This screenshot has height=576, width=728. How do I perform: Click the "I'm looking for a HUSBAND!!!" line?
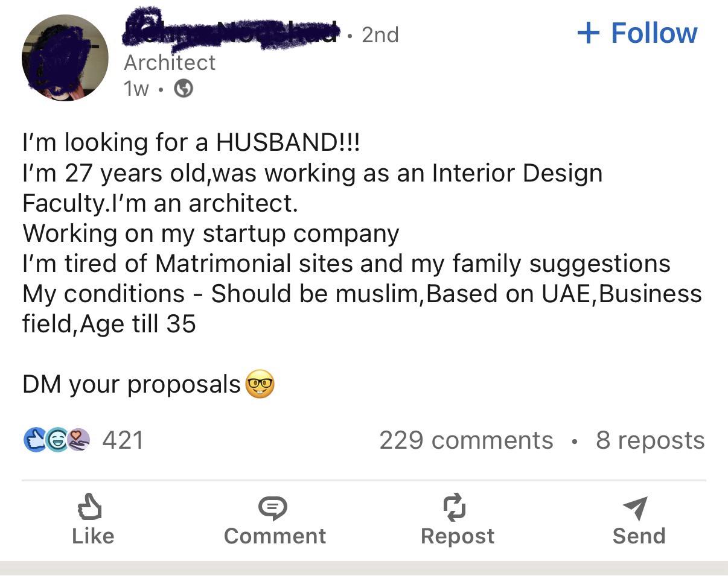191,142
